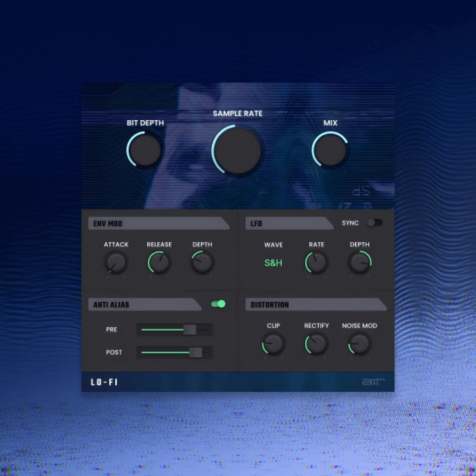Click the MIX label
The width and height of the screenshot is (476, 476).
pos(330,123)
